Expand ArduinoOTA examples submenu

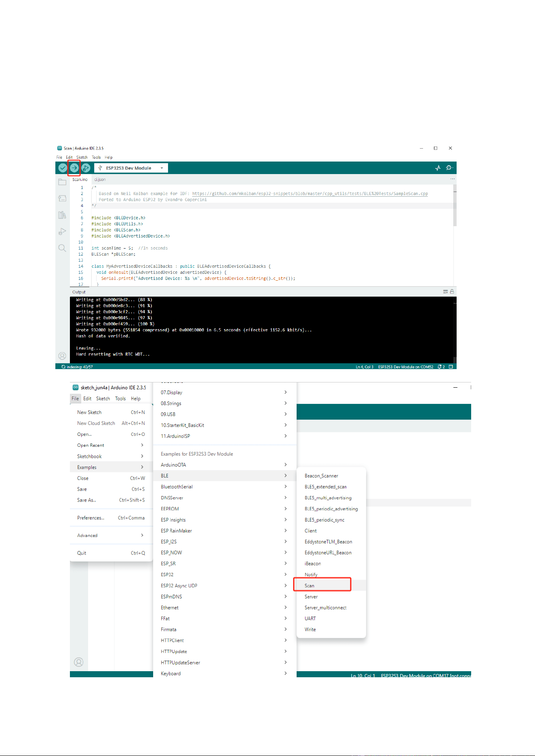click(x=225, y=464)
